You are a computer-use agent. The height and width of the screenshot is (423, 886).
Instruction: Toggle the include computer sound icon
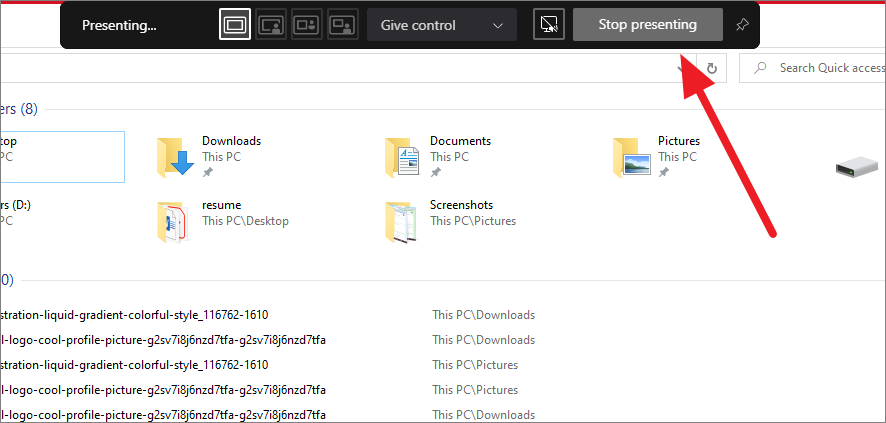tap(549, 25)
